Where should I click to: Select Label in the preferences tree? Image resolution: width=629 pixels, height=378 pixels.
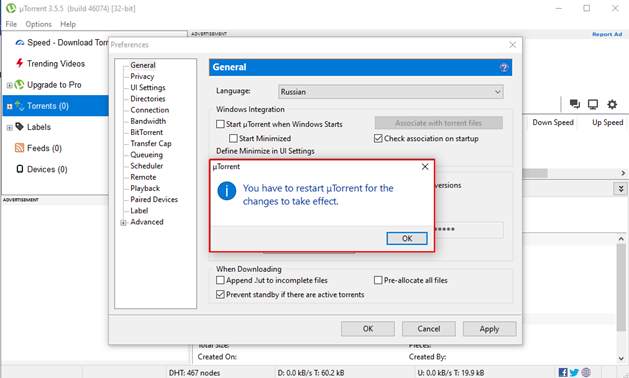click(139, 211)
